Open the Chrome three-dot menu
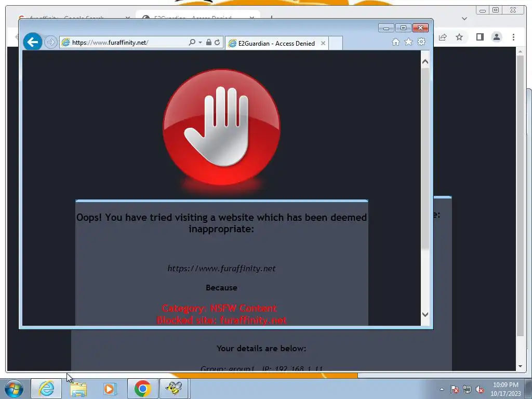 [x=513, y=37]
